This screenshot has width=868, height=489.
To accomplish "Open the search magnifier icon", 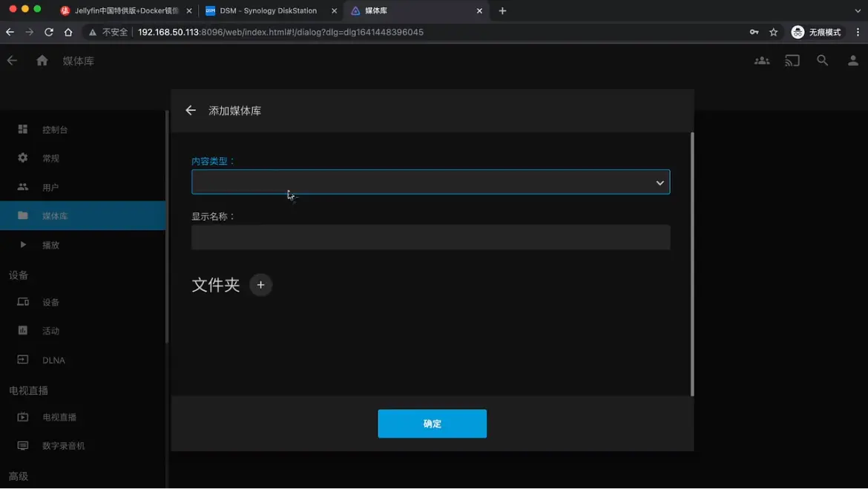I will (x=823, y=61).
